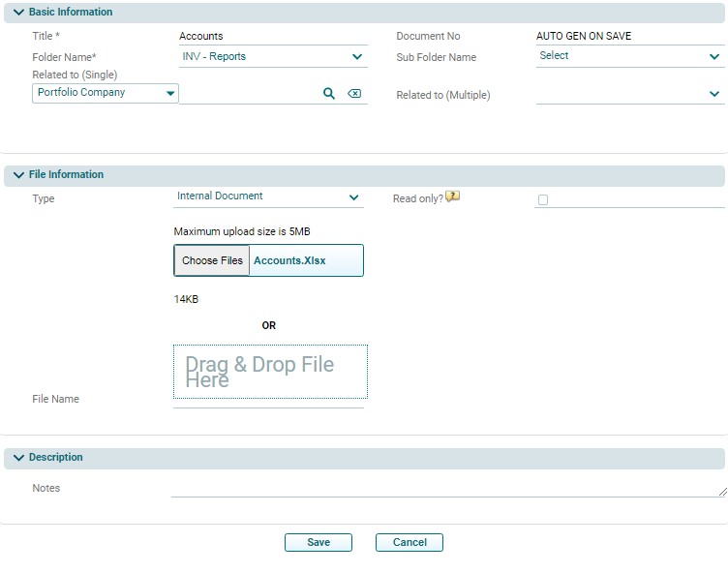Click into the Notes text area

coord(445,489)
